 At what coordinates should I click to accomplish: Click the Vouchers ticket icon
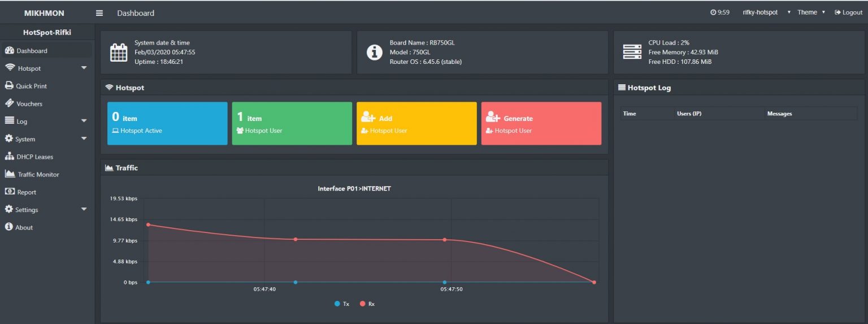click(x=9, y=103)
